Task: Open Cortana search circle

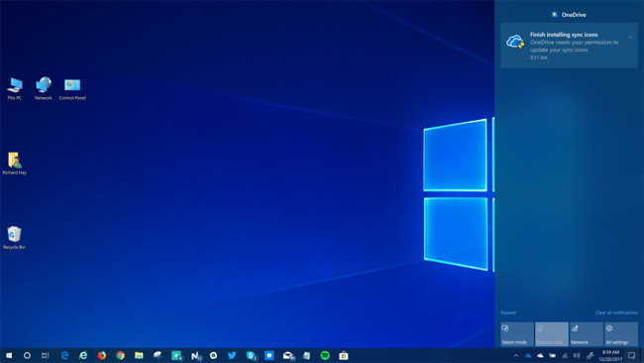Action: pos(27,356)
